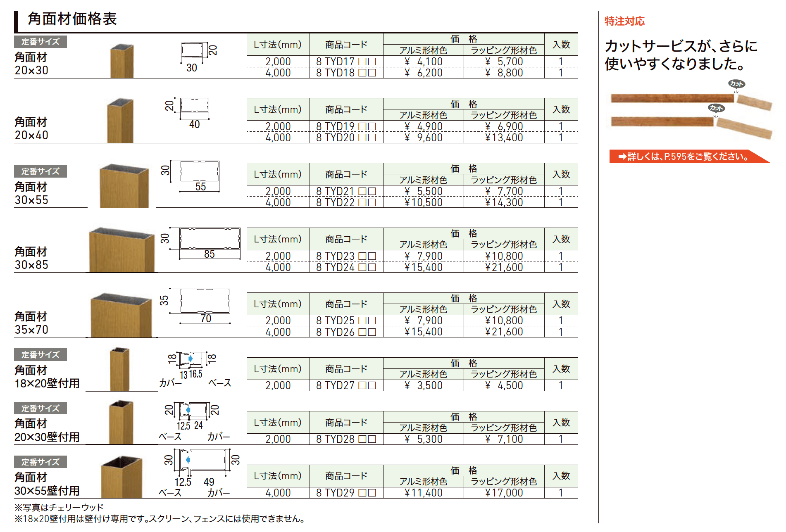The image size is (786, 532).
Task: Click the 角面材 35×70 label
Action: (31, 323)
